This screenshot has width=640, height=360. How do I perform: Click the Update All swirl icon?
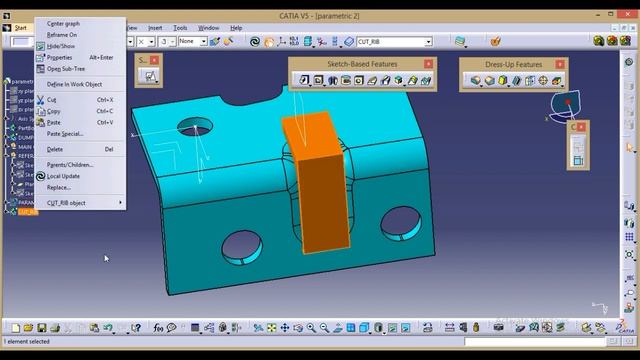[x=255, y=42]
